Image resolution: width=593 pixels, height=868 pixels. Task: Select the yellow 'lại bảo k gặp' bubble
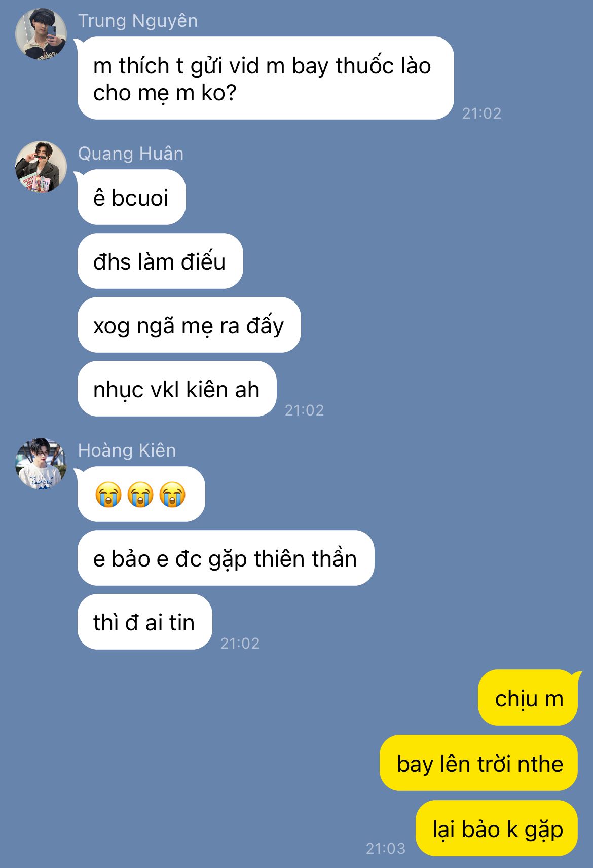[497, 828]
